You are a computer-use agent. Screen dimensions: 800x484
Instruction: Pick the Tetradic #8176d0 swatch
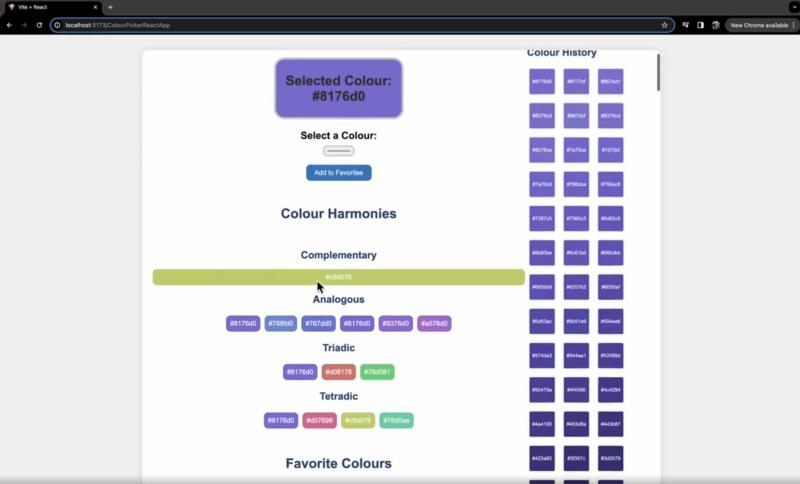(x=281, y=420)
